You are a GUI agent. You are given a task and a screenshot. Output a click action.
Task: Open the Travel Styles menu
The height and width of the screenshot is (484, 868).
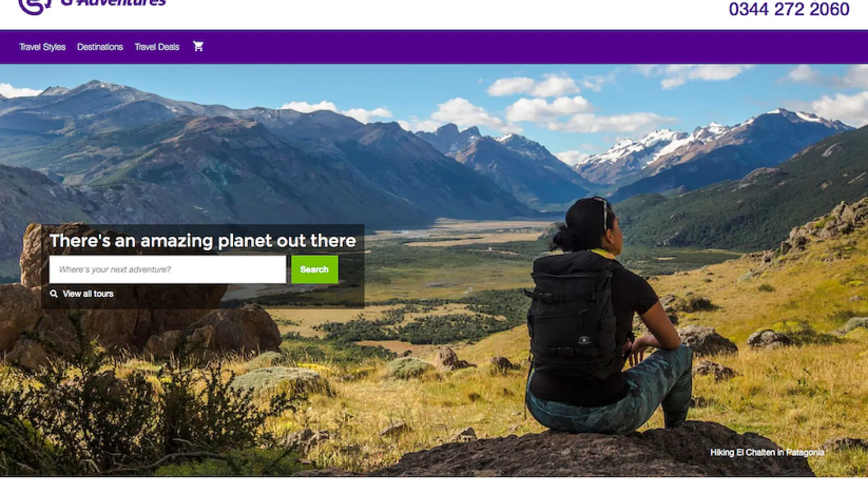pos(42,47)
